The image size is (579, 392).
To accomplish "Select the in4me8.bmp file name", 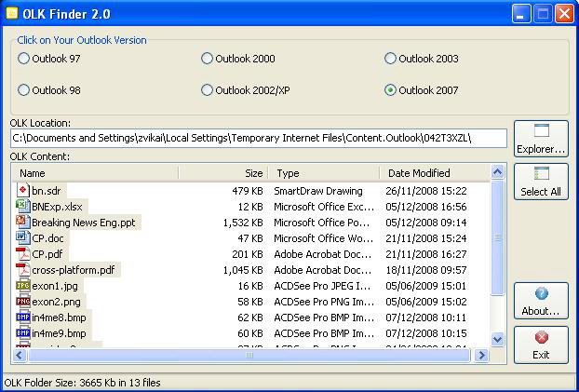I will 59,318.
